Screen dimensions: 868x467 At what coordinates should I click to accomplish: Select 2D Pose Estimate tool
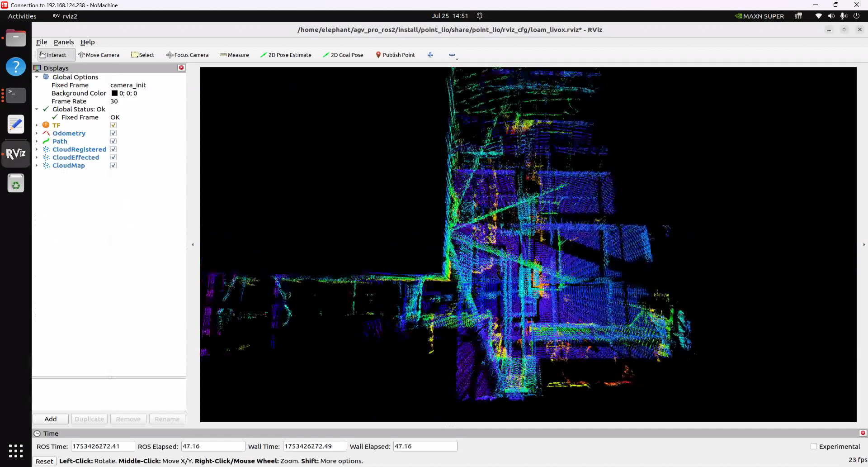[286, 55]
